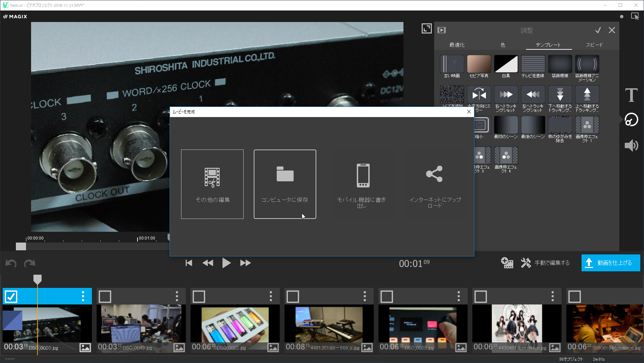Viewport: 644px width, 363px height.
Task: Apply the 画像枠エフェクト 4 template
Action: [x=506, y=155]
